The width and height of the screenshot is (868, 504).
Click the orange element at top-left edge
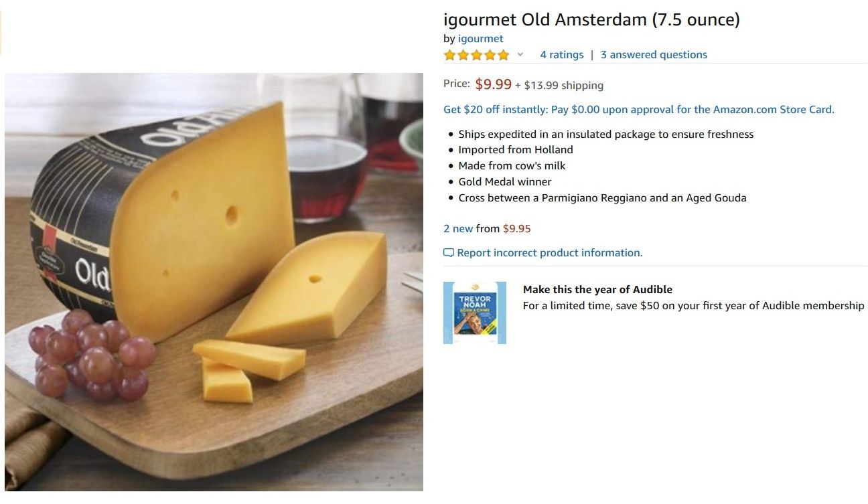click(1, 33)
